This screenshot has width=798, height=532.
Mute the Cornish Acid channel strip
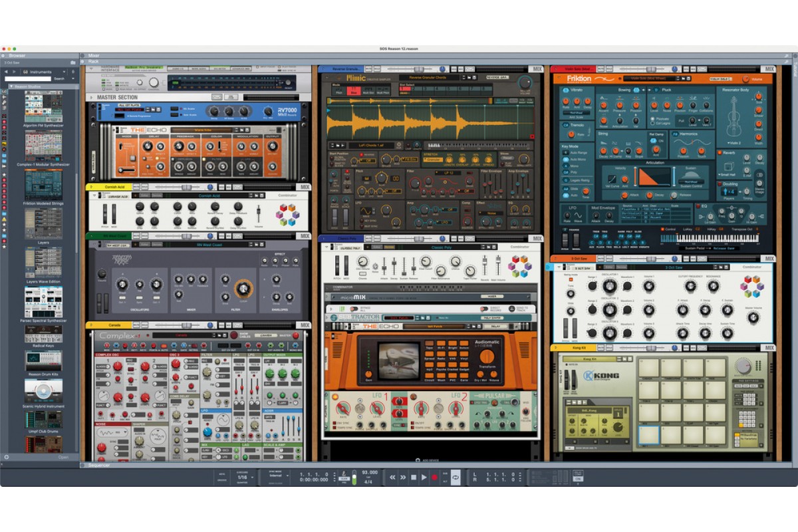[136, 187]
